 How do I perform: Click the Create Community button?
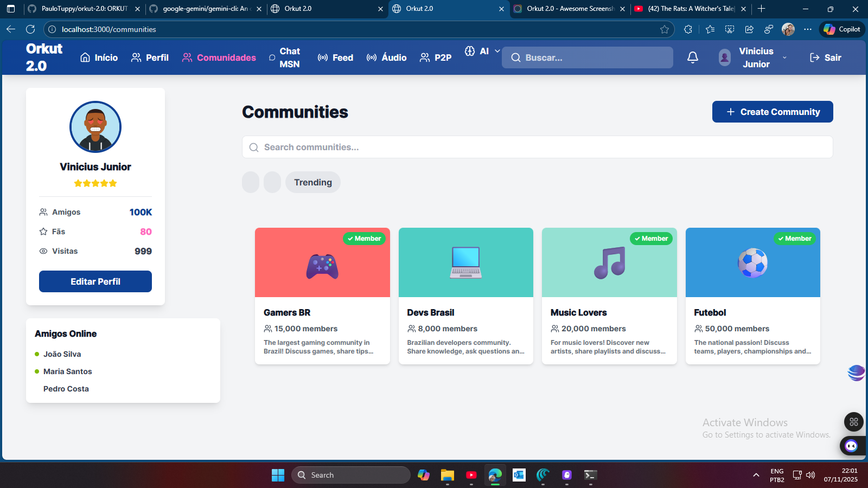tap(773, 112)
